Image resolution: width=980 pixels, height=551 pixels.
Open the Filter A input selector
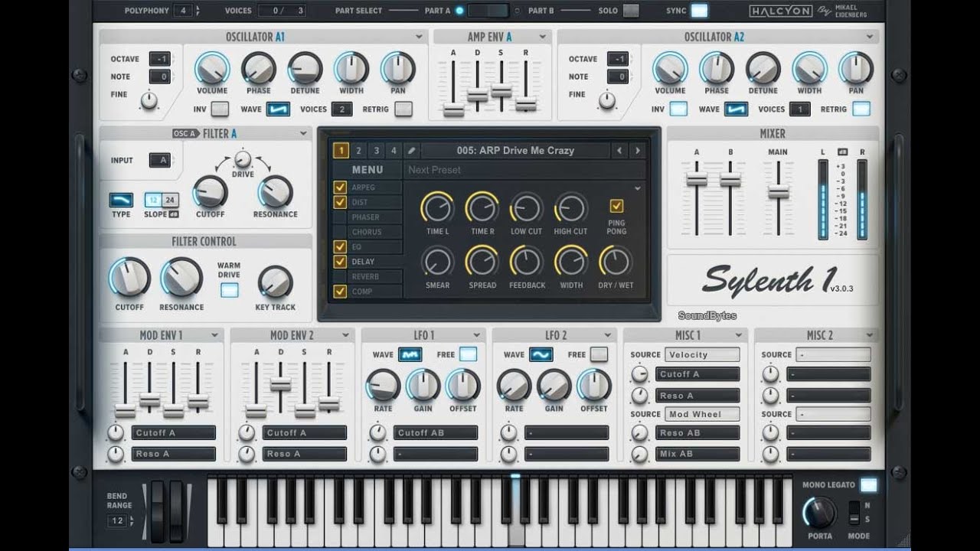click(159, 161)
